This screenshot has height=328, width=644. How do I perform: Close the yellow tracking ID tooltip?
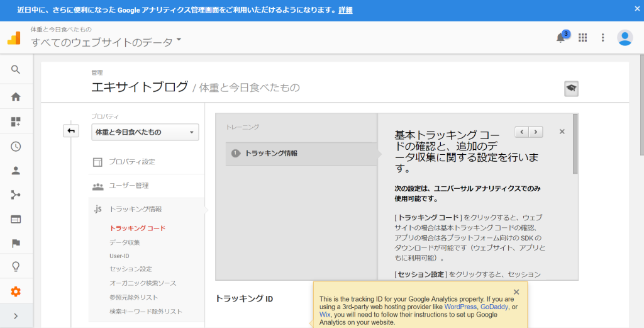(516, 292)
